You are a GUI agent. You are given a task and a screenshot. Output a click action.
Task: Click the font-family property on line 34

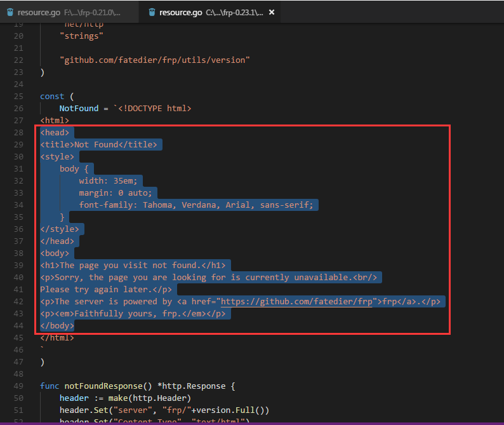(108, 205)
